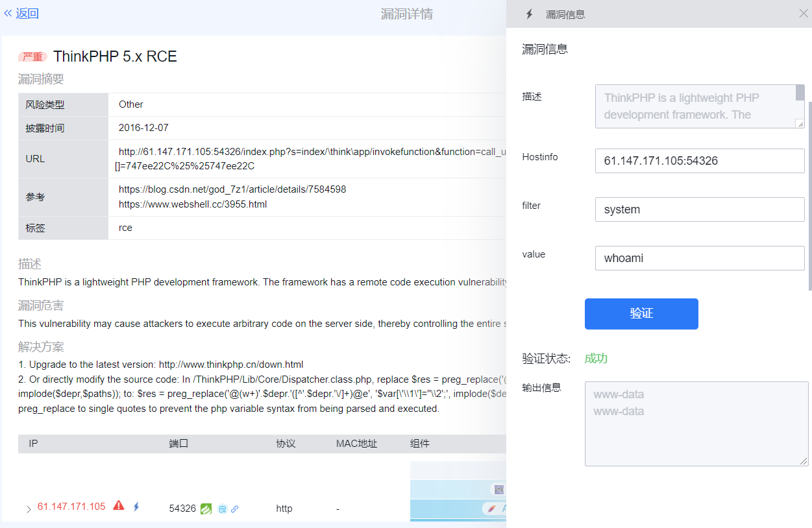Click the 严重 severity tag
This screenshot has height=528, width=812.
(32, 57)
